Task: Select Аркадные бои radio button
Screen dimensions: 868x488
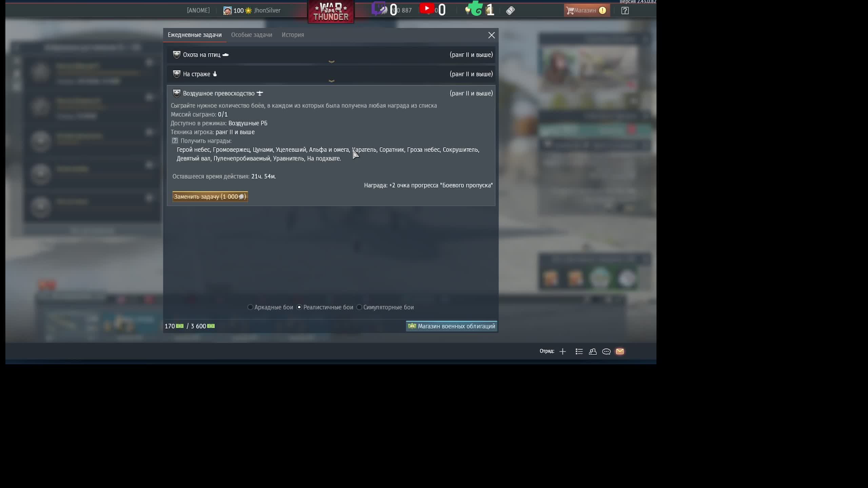Action: click(x=250, y=307)
